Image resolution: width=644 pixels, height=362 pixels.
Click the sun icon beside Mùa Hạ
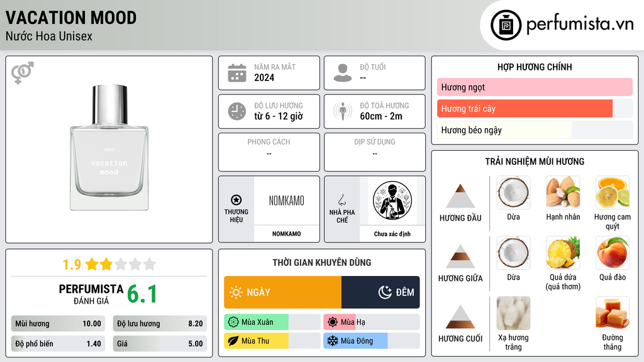(333, 322)
